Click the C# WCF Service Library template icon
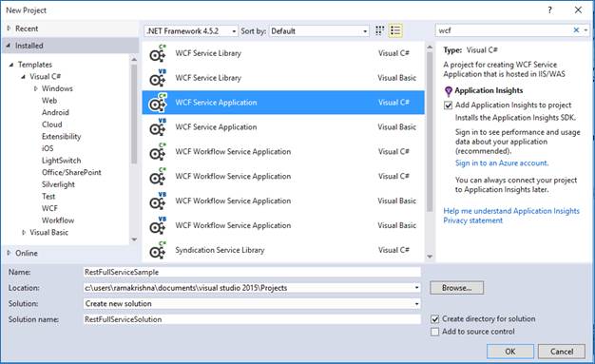Image resolution: width=595 pixels, height=364 pixels. pyautogui.click(x=158, y=53)
